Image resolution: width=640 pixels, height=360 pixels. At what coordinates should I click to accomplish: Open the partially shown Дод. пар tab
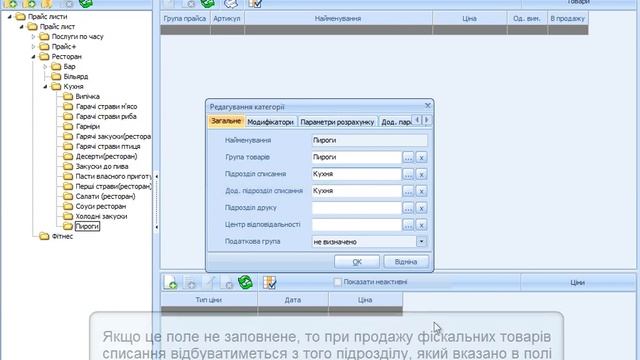[x=396, y=122]
